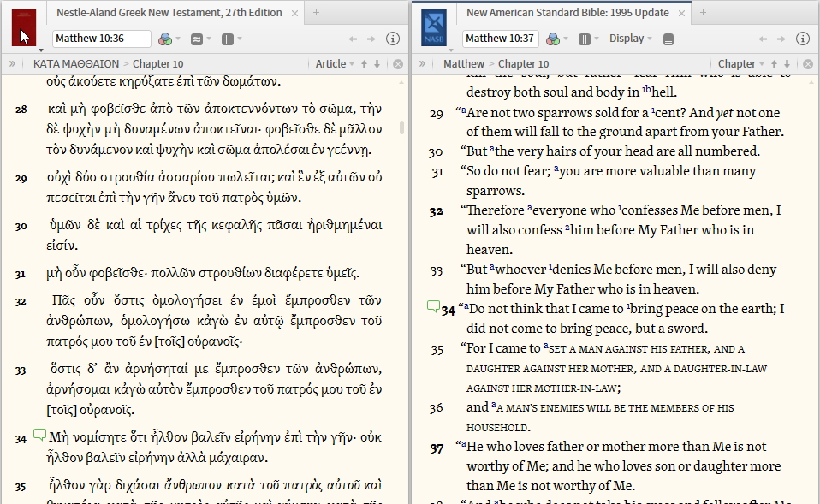Click Matthew breadcrumb in NASB locator bar
820x504 pixels.
[x=464, y=64]
